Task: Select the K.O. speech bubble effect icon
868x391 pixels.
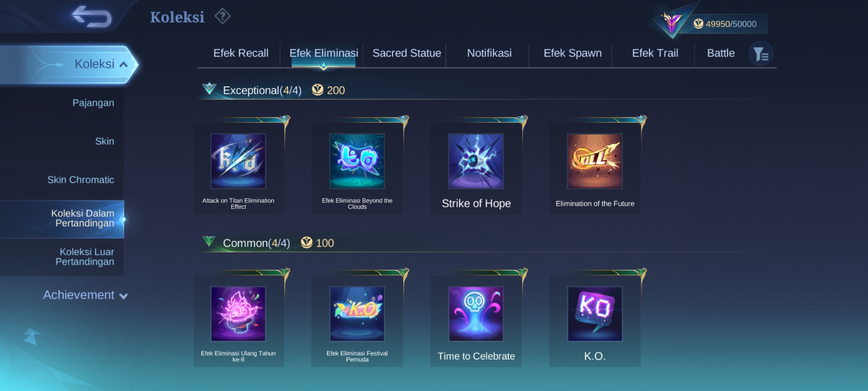Action: (595, 314)
